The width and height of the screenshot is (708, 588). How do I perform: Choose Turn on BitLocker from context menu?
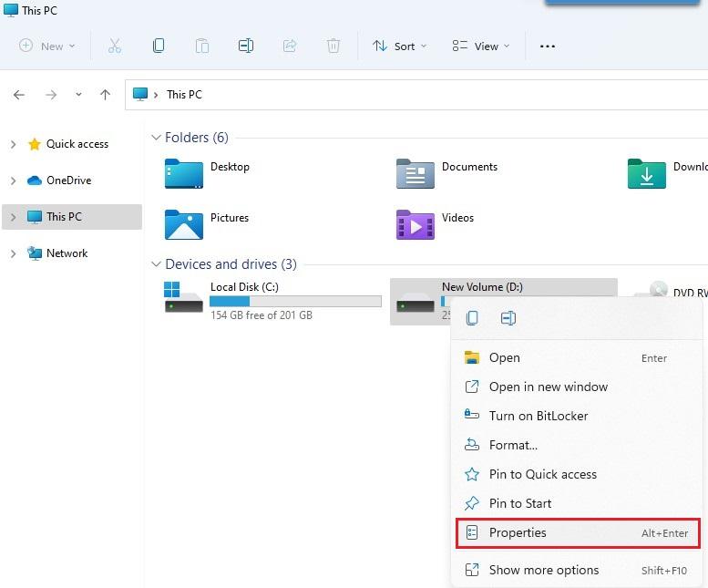point(538,416)
